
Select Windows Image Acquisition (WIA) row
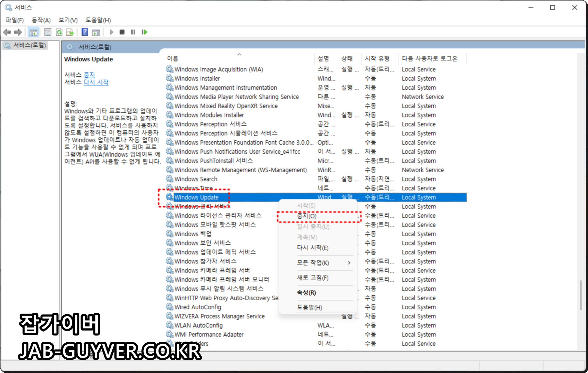(316, 69)
